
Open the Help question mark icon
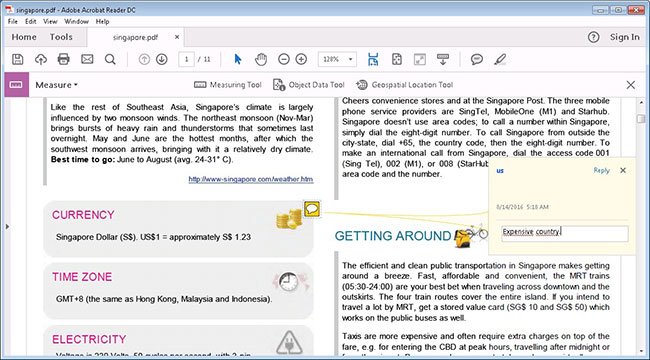click(594, 37)
